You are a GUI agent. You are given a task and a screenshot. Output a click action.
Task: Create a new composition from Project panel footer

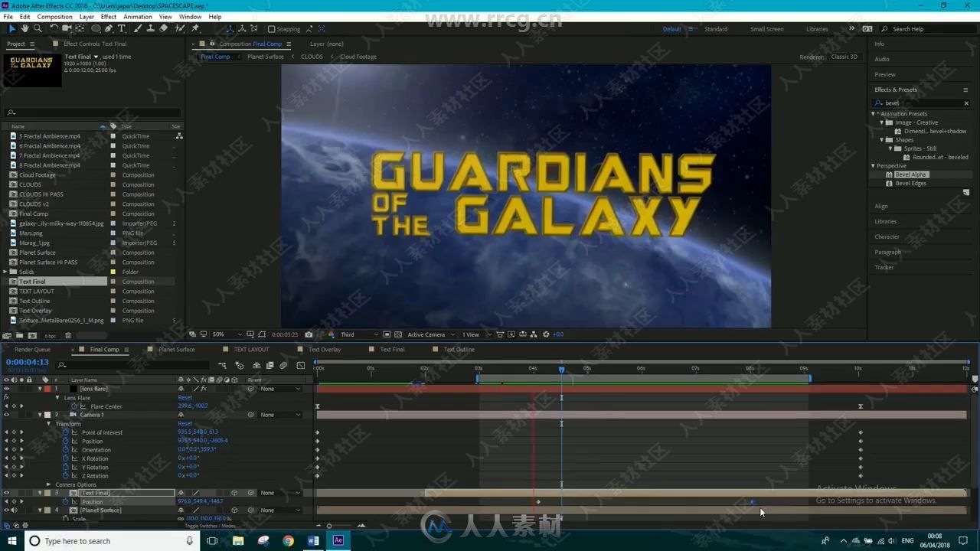[31, 335]
